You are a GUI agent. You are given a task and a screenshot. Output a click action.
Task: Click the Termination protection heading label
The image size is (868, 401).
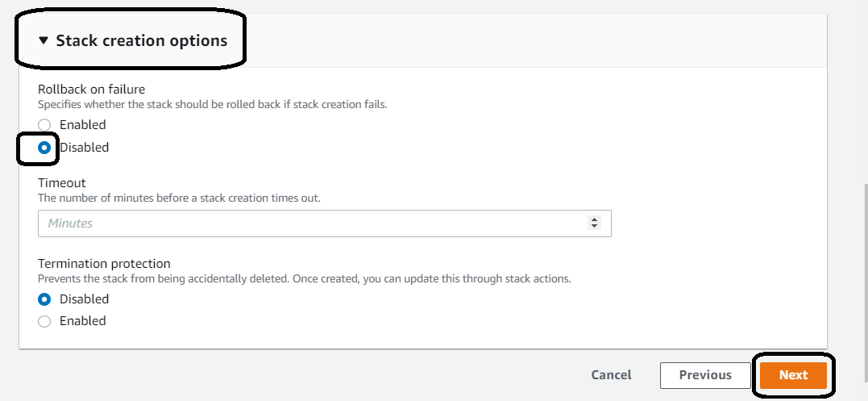click(x=104, y=263)
